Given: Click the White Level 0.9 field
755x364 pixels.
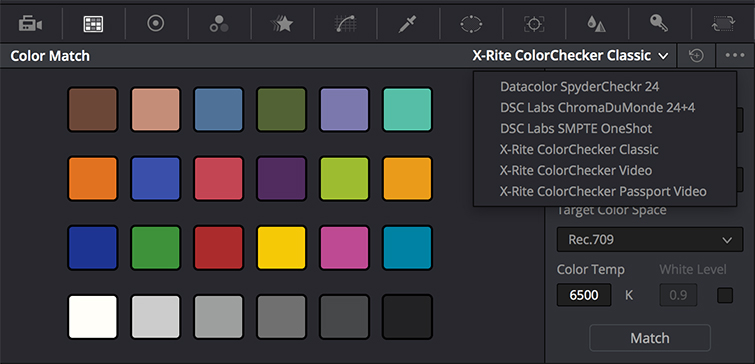Looking at the screenshot, I should coord(678,295).
